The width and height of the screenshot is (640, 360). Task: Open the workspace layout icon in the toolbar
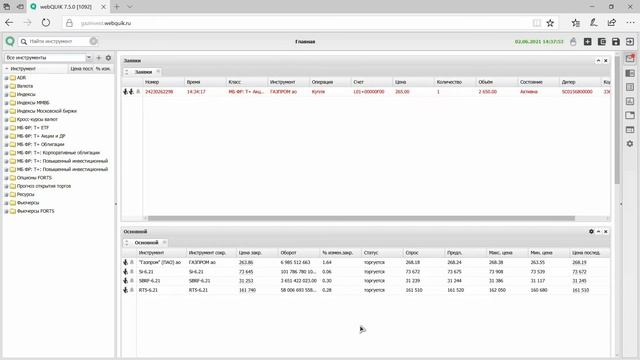coord(602,42)
